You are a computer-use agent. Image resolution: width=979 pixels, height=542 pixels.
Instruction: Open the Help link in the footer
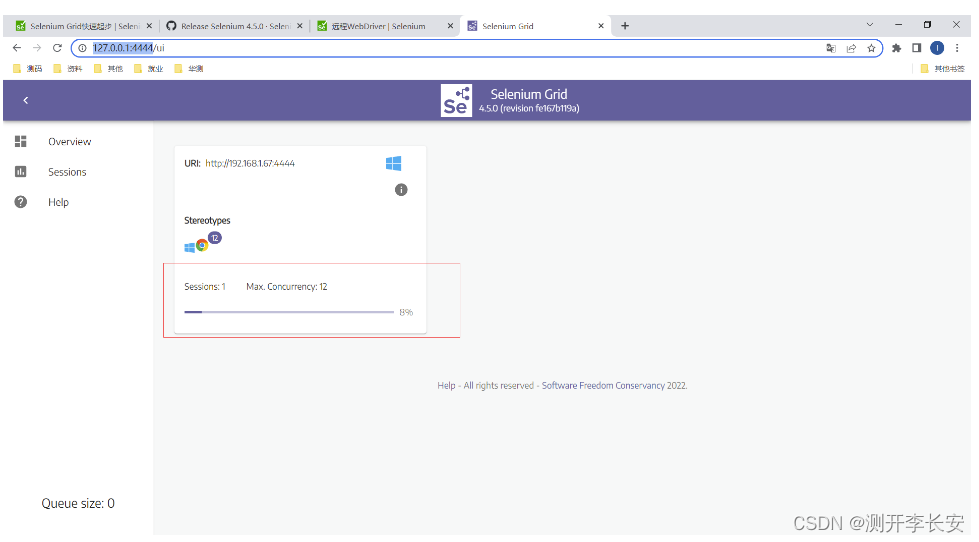tap(446, 386)
